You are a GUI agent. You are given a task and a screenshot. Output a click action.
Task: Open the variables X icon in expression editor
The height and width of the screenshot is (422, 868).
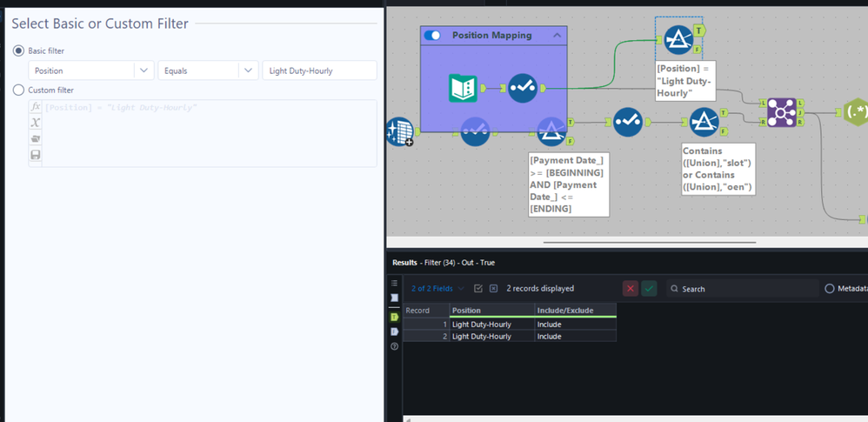(36, 123)
